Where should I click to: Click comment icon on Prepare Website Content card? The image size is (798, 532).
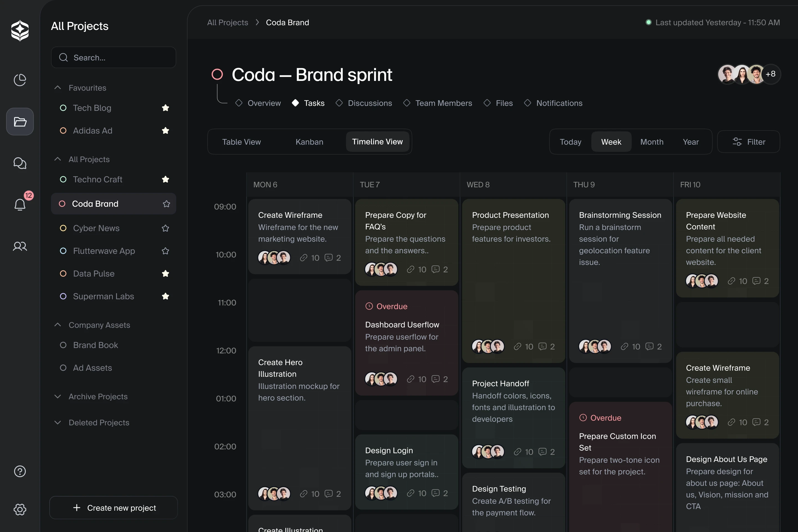click(756, 281)
